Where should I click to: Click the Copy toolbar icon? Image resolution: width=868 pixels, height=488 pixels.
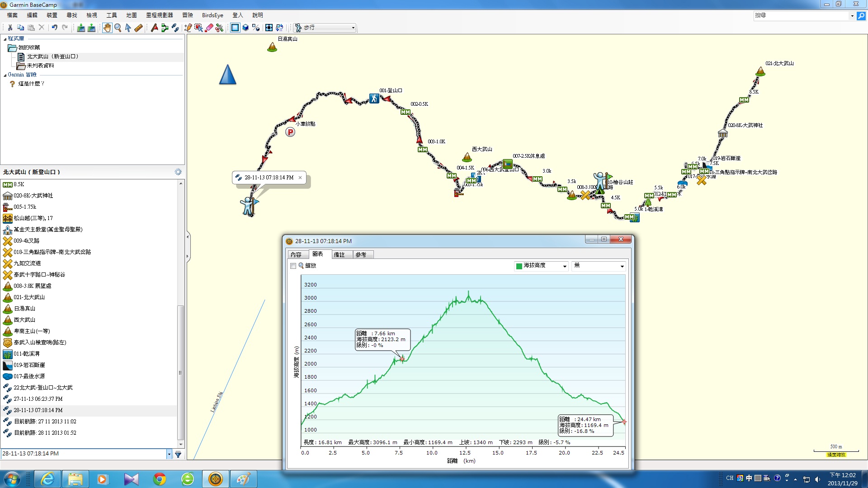[x=20, y=28]
